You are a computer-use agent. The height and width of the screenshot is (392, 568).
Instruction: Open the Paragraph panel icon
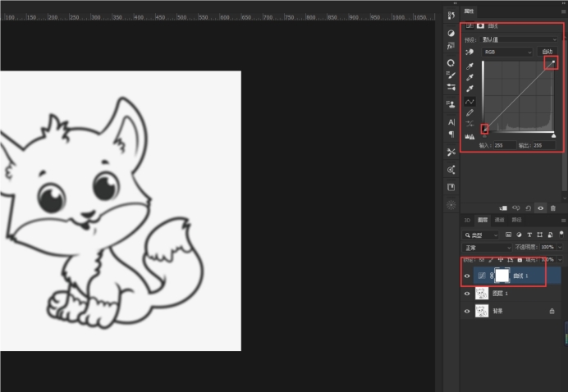[x=451, y=134]
